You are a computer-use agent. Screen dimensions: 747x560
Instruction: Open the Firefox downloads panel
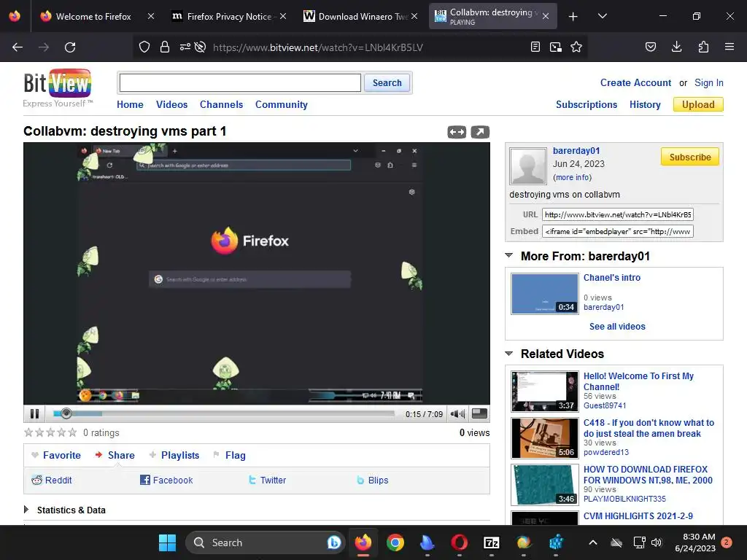coord(676,47)
